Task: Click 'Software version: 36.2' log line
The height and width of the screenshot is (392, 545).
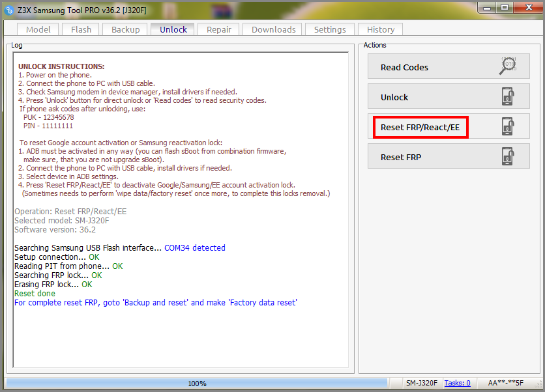Action: [x=55, y=230]
